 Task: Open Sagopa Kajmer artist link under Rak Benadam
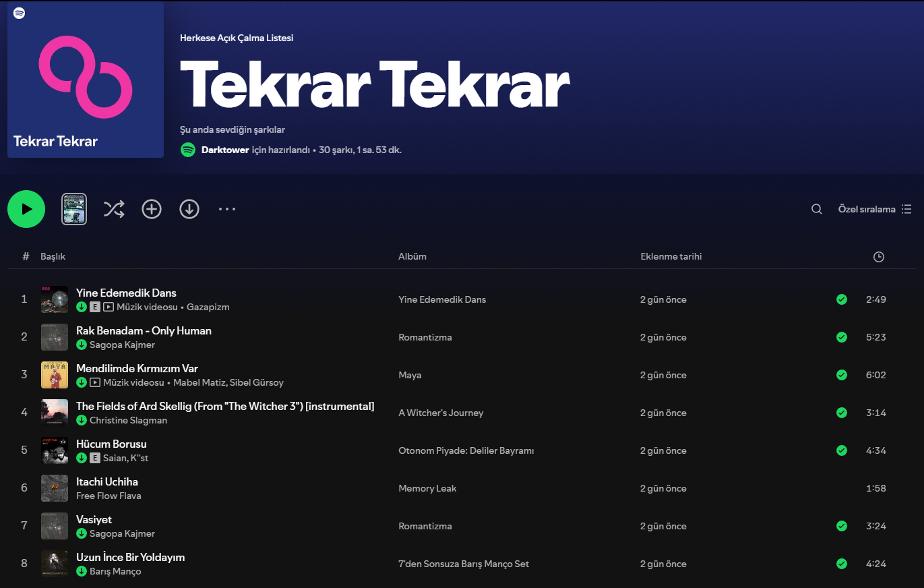click(122, 345)
